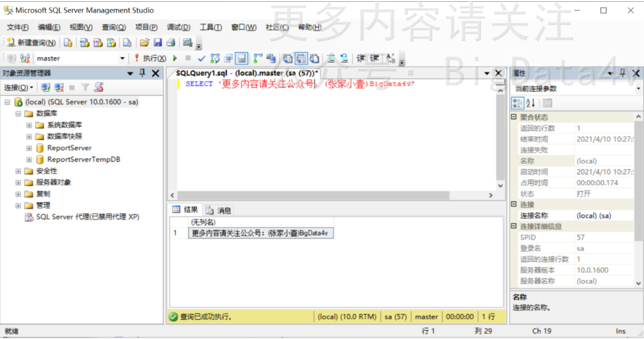This screenshot has width=644, height=339.
Task: Click the Print icon in the toolbar
Action: click(171, 43)
